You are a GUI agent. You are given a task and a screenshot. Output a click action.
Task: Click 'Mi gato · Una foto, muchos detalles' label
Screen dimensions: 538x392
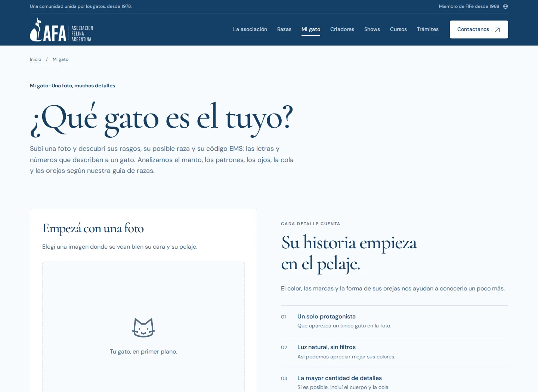pos(72,86)
